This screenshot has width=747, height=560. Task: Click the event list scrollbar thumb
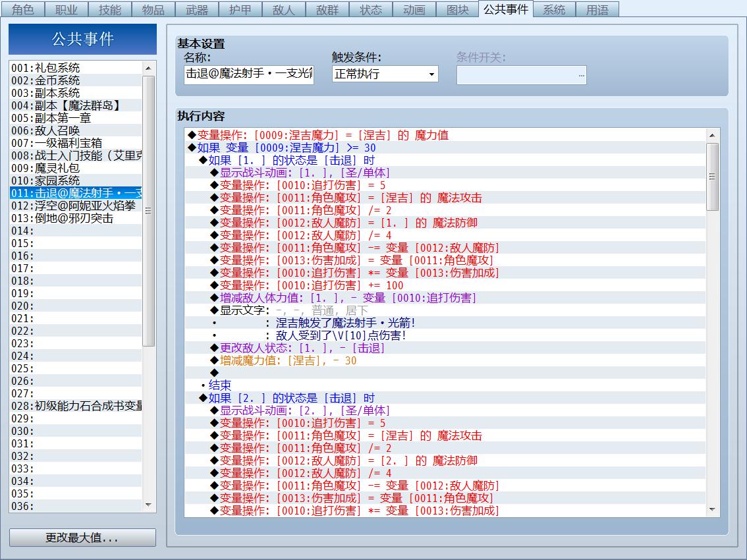(149, 210)
